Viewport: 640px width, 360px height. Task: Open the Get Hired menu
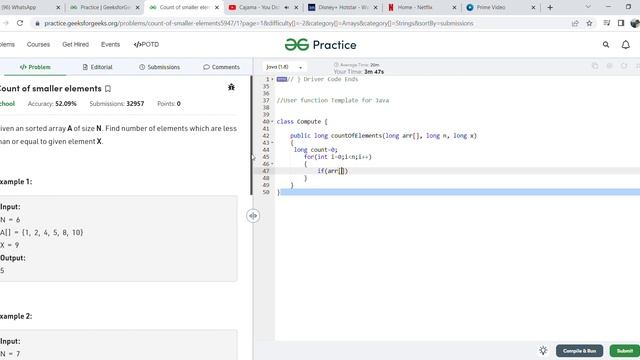coord(76,44)
